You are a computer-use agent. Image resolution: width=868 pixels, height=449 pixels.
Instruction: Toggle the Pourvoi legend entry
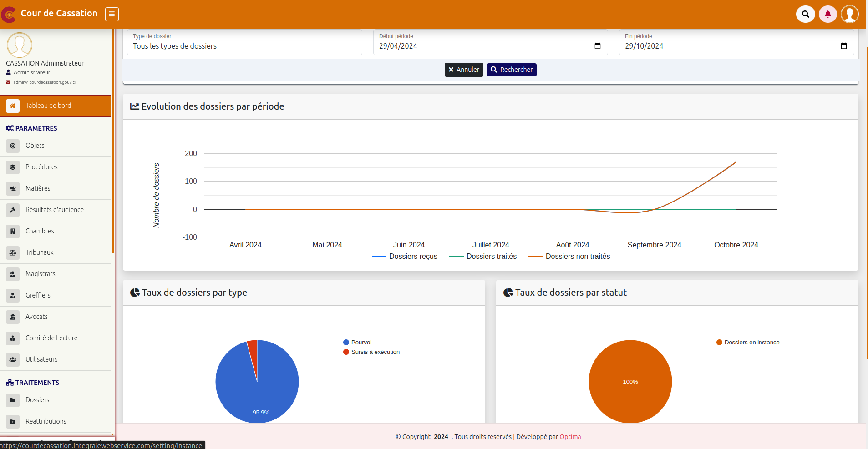tap(357, 343)
